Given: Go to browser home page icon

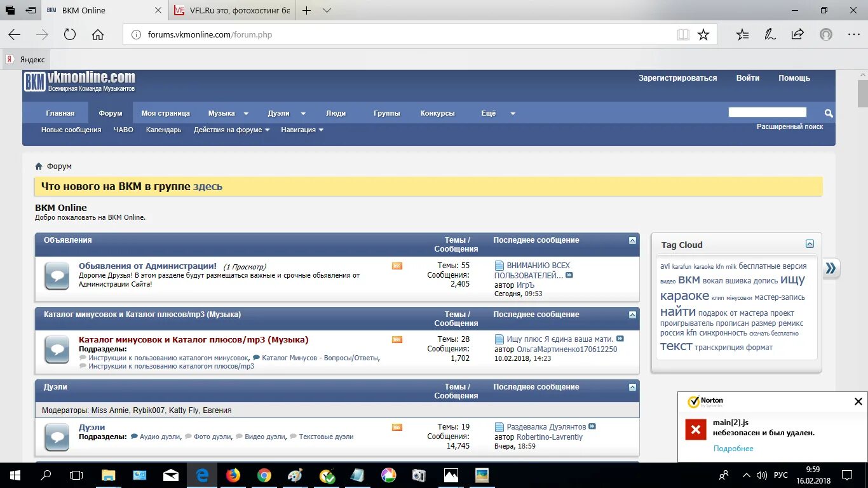Looking at the screenshot, I should tap(98, 35).
